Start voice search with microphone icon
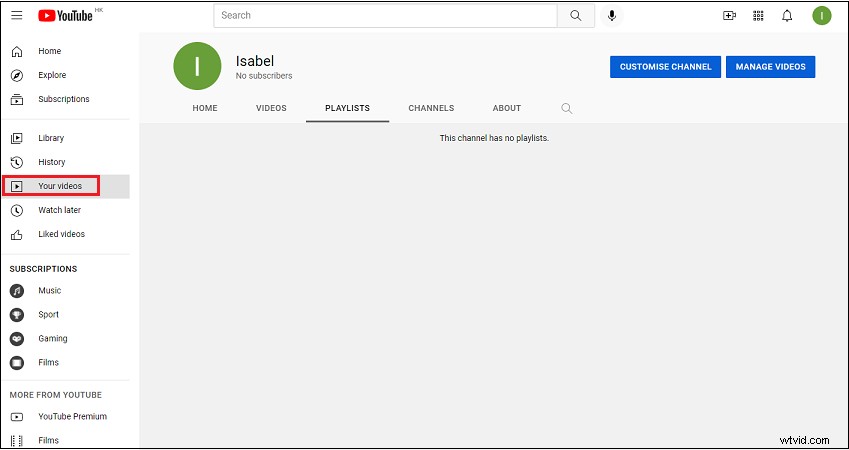The height and width of the screenshot is (450, 849). pos(612,16)
